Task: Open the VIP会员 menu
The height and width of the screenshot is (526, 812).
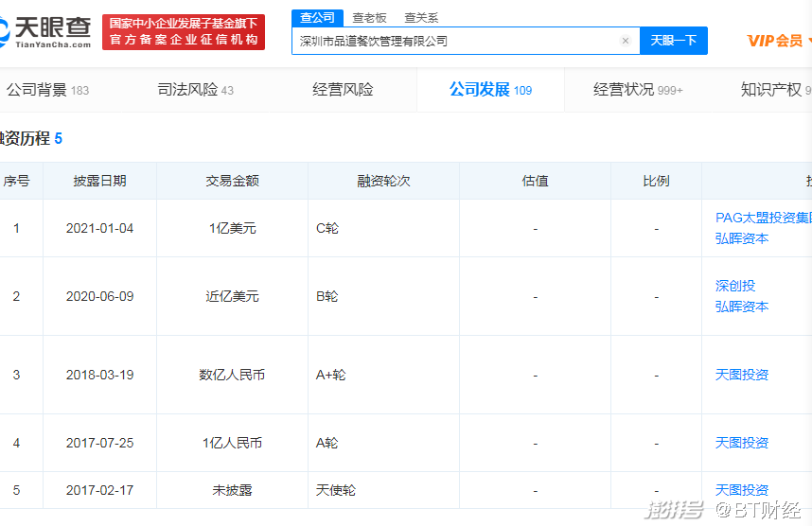Action: (775, 41)
